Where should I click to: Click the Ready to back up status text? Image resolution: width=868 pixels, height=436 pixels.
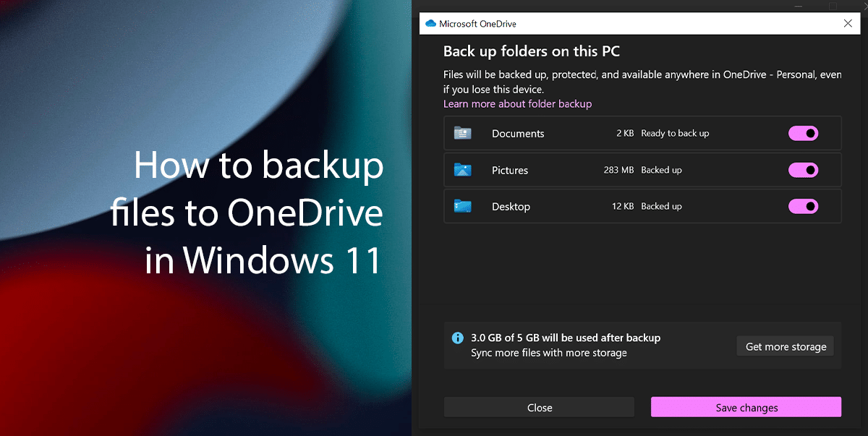pyautogui.click(x=676, y=133)
